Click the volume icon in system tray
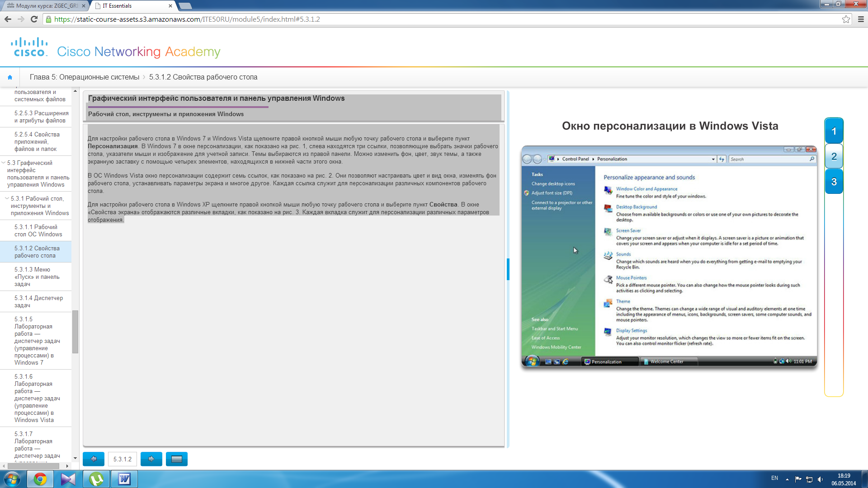Viewport: 868px width, 488px height. 820,479
